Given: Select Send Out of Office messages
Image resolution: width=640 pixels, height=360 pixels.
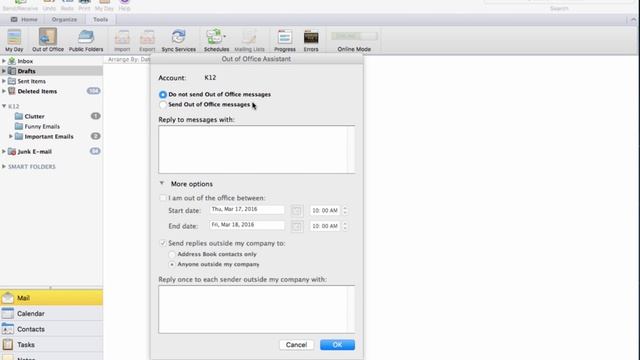Looking at the screenshot, I should pos(163,105).
